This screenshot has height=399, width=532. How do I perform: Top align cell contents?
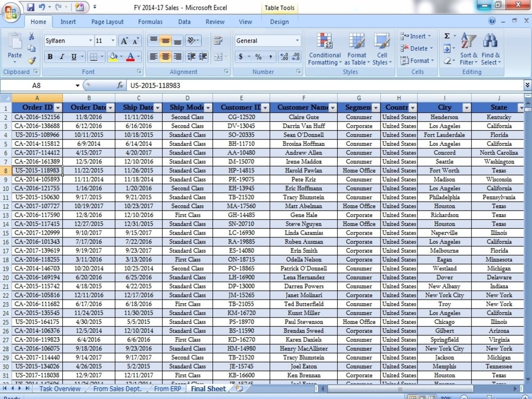coord(154,41)
